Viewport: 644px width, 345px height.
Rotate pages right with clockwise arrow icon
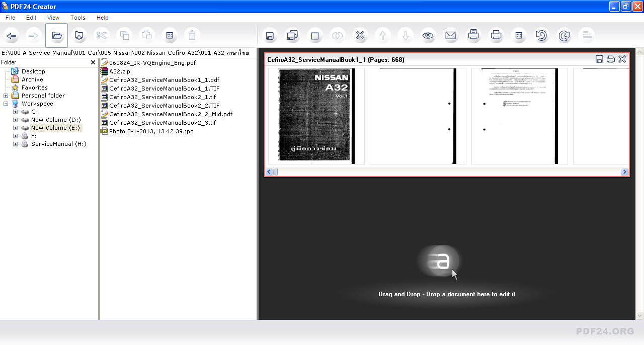[x=564, y=36]
